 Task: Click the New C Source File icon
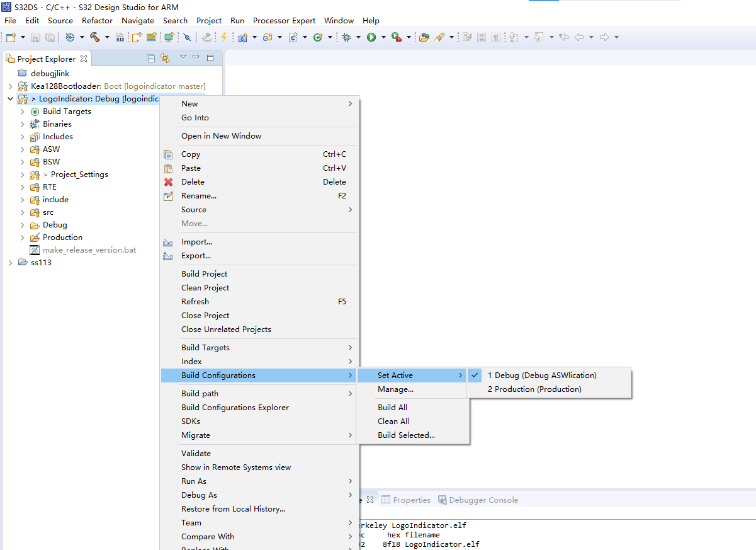tap(293, 37)
